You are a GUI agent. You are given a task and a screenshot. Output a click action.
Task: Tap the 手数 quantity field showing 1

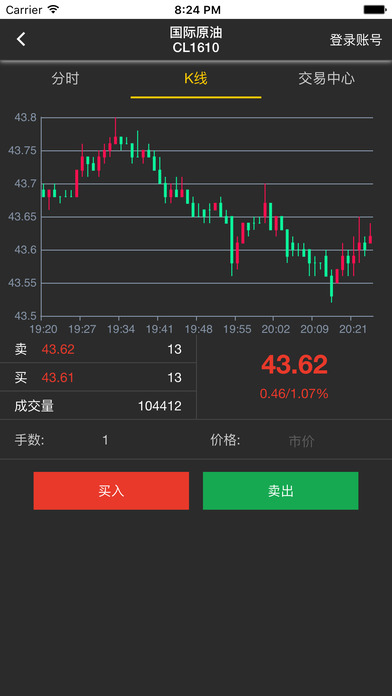105,440
